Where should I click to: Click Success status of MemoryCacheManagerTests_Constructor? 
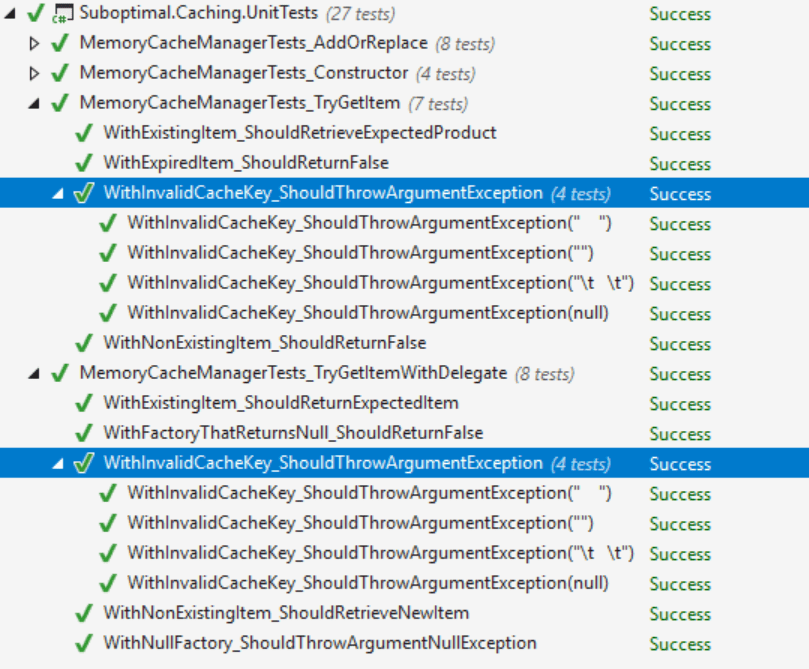(680, 74)
